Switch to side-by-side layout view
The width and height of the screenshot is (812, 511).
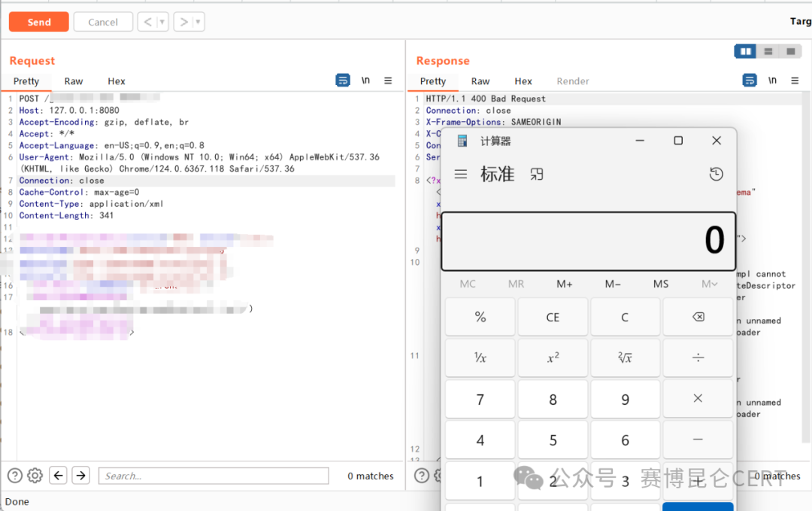tap(746, 51)
